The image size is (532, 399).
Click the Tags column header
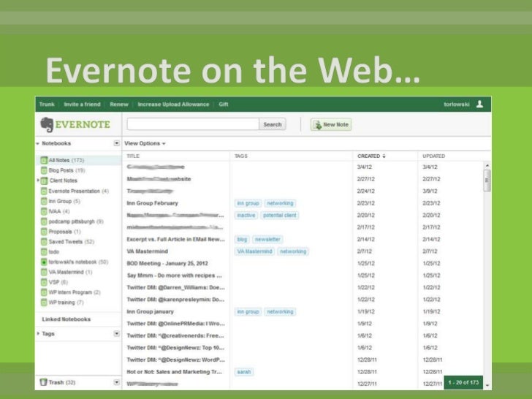241,156
